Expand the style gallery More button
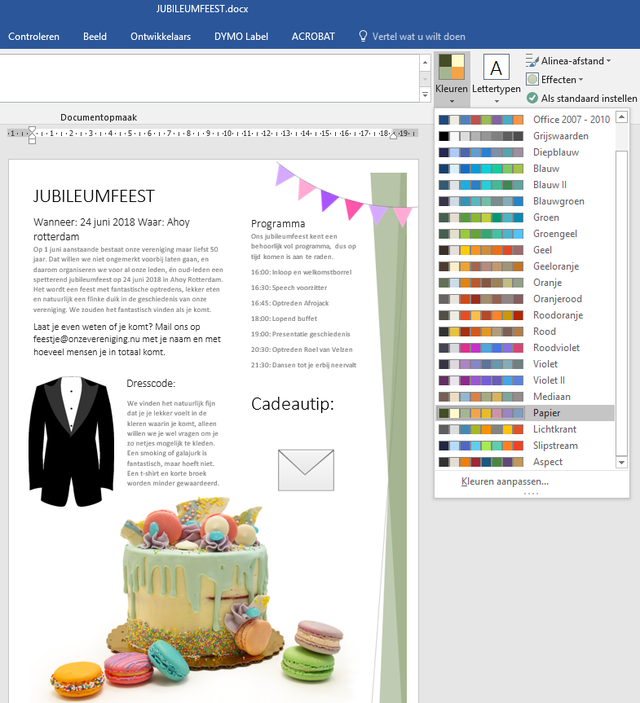 pyautogui.click(x=425, y=94)
